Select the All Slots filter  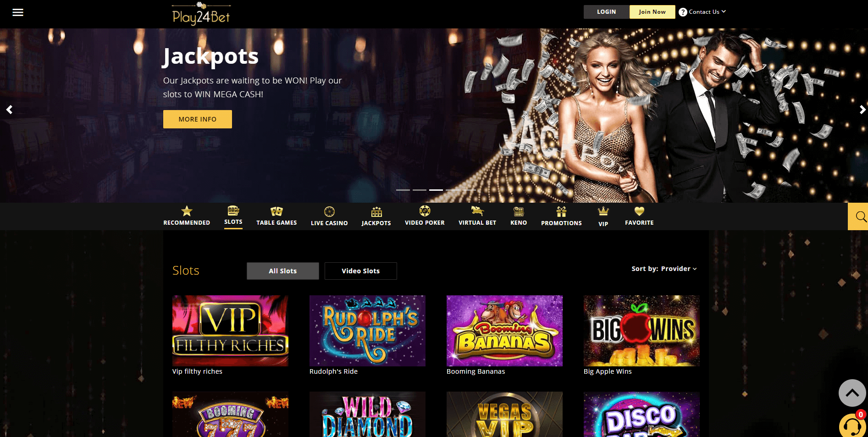[x=283, y=271]
